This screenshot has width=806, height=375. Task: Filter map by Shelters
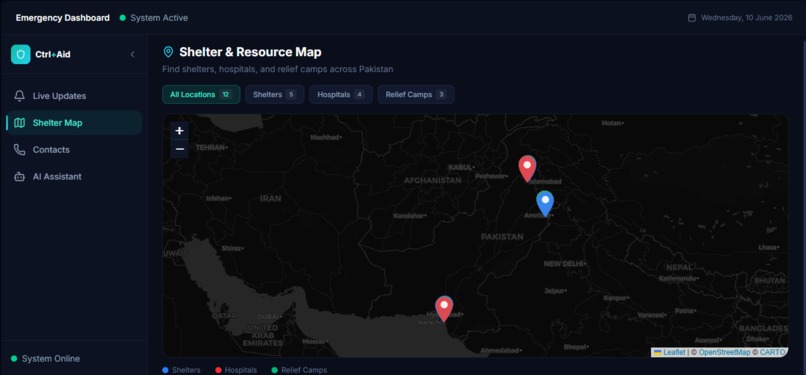click(274, 95)
